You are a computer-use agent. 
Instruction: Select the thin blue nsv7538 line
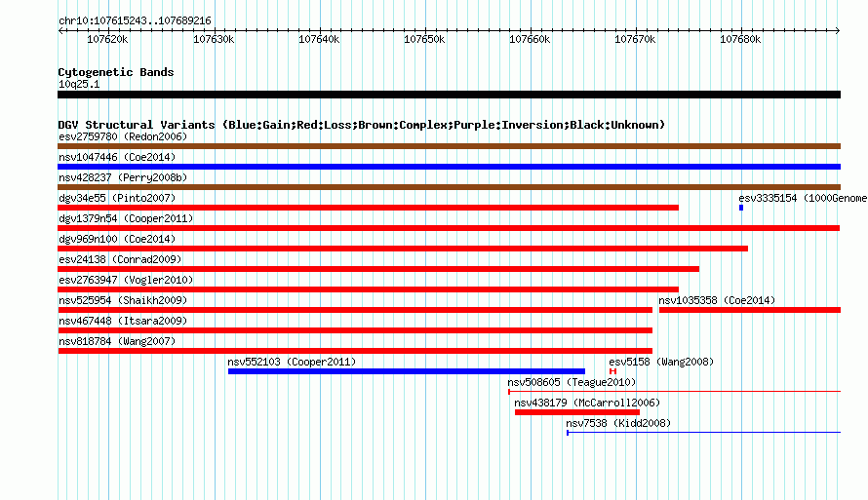(703, 433)
